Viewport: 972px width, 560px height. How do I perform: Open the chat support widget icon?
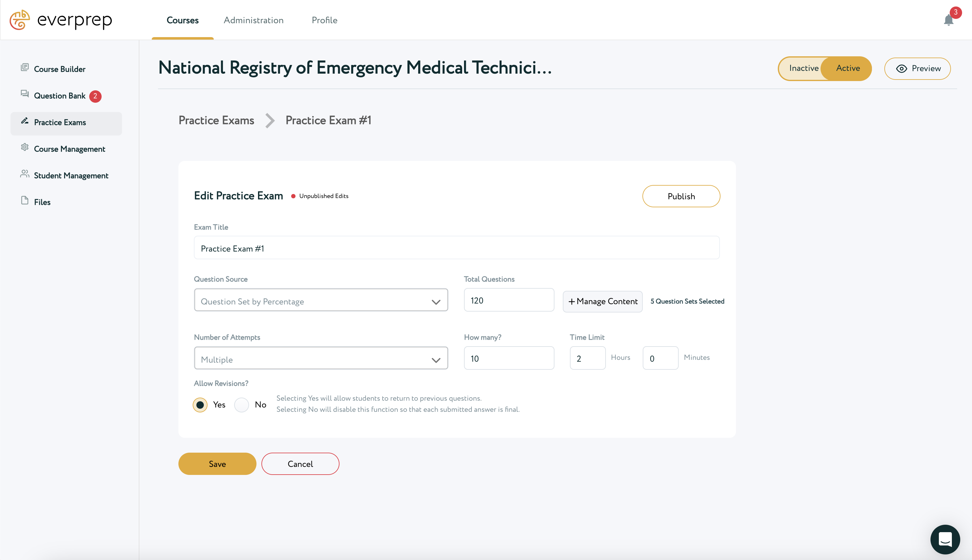[945, 539]
